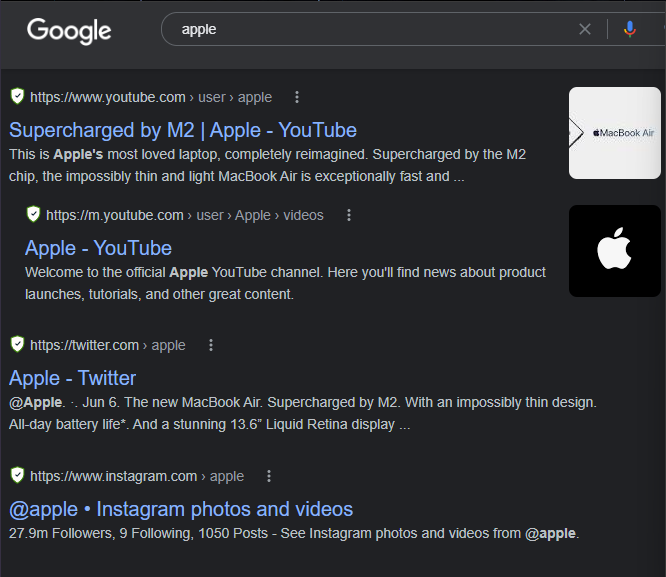666x577 pixels.
Task: Click the green shield beside instagram.com result
Action: click(17, 475)
